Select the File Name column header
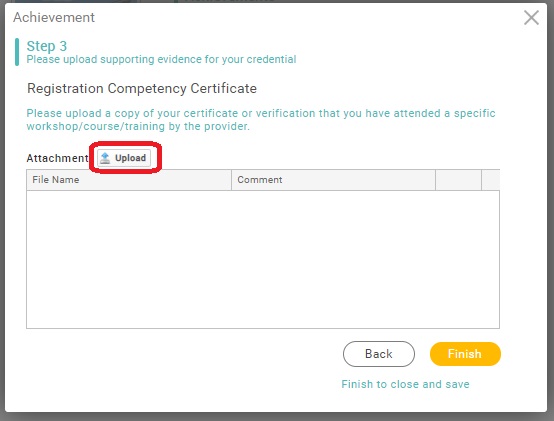 [129, 180]
